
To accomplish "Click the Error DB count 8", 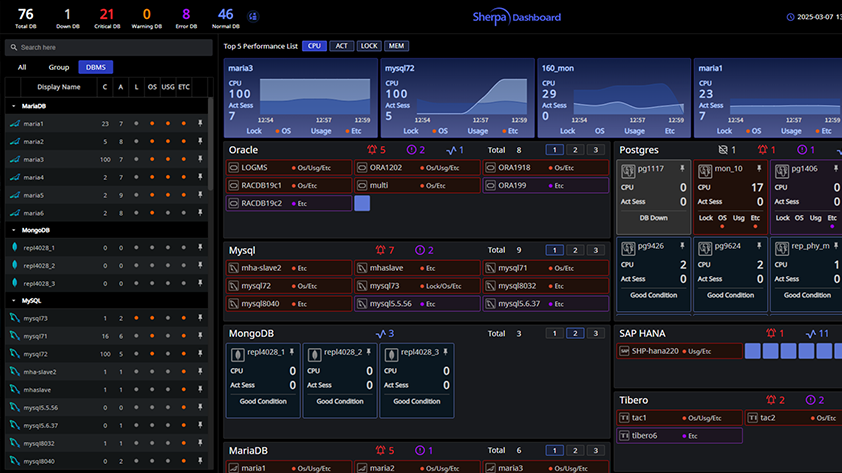I will pos(186,14).
